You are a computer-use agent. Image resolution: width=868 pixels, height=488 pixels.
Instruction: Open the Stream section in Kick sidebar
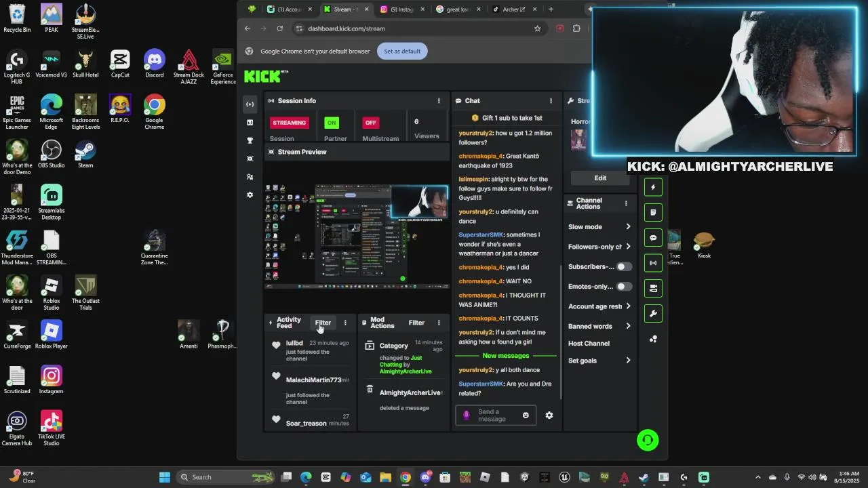[x=250, y=104]
